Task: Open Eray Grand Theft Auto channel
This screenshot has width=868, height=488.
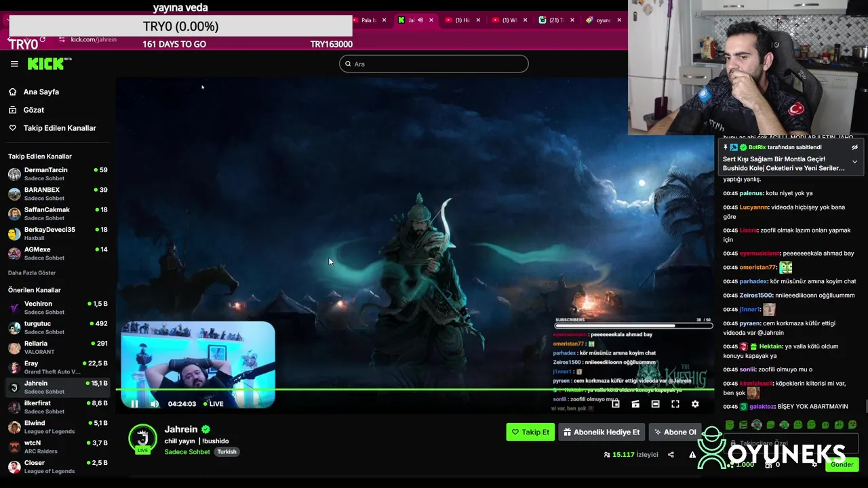Action: click(x=58, y=367)
